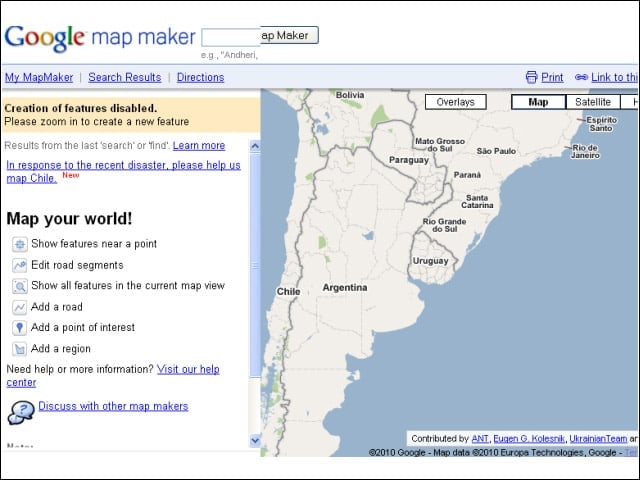Switch map view to Satellite
640x480 pixels.
593,102
